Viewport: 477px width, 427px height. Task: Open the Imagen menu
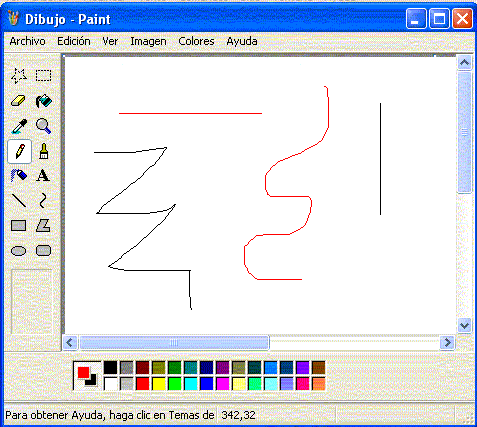(x=148, y=41)
